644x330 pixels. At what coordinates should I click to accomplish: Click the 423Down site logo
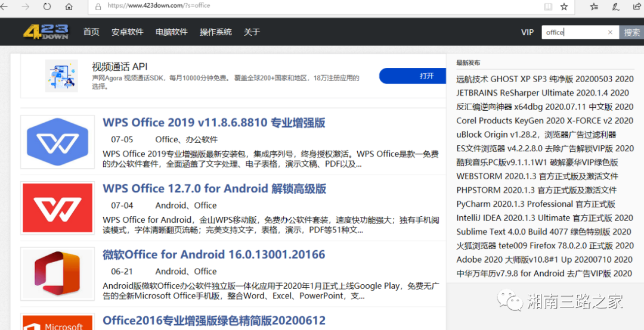[45, 32]
